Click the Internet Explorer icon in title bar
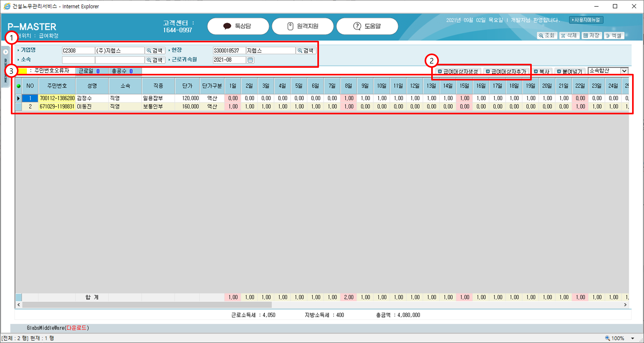The height and width of the screenshot is (343, 644). coord(7,6)
